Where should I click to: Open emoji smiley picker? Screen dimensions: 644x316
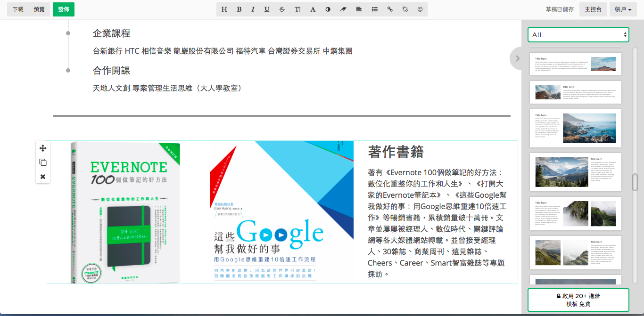click(x=420, y=9)
